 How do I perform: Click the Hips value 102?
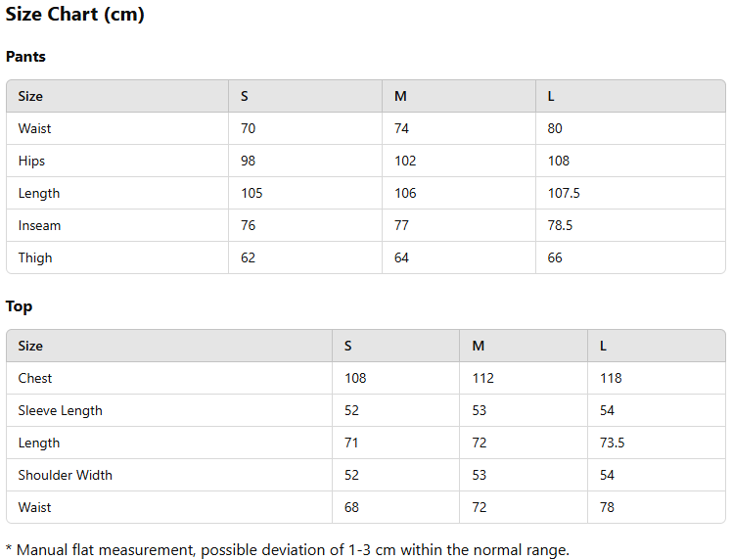pos(405,161)
